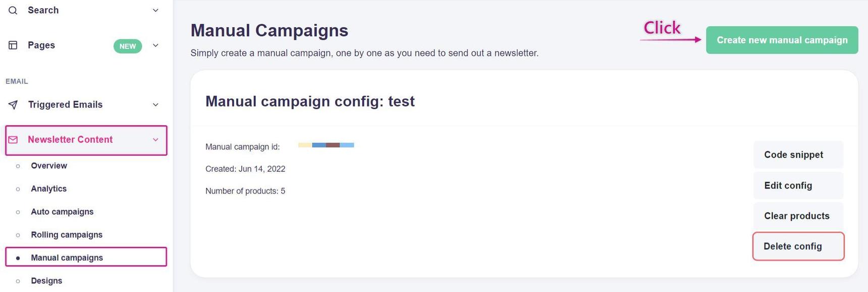Go to Analytics in the sidebar
The width and height of the screenshot is (868, 292).
(49, 189)
